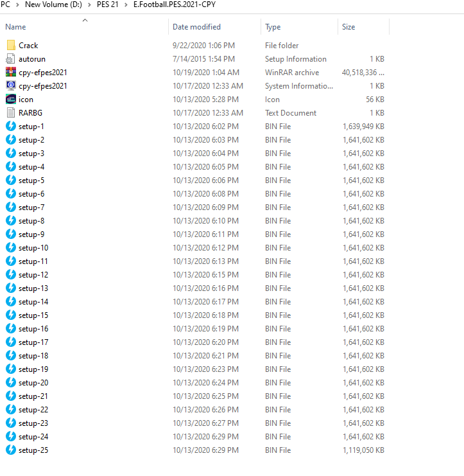The width and height of the screenshot is (464, 476).
Task: Sort files by the Name column header
Action: click(15, 27)
